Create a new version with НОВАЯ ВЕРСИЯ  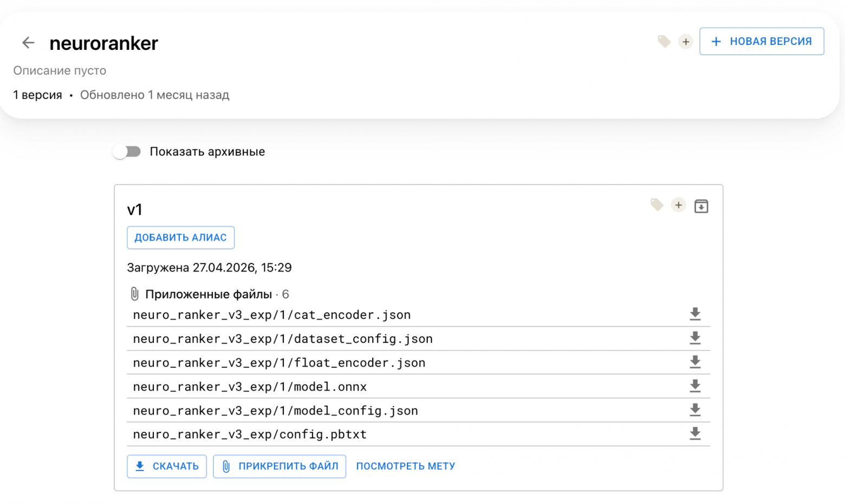coord(762,41)
